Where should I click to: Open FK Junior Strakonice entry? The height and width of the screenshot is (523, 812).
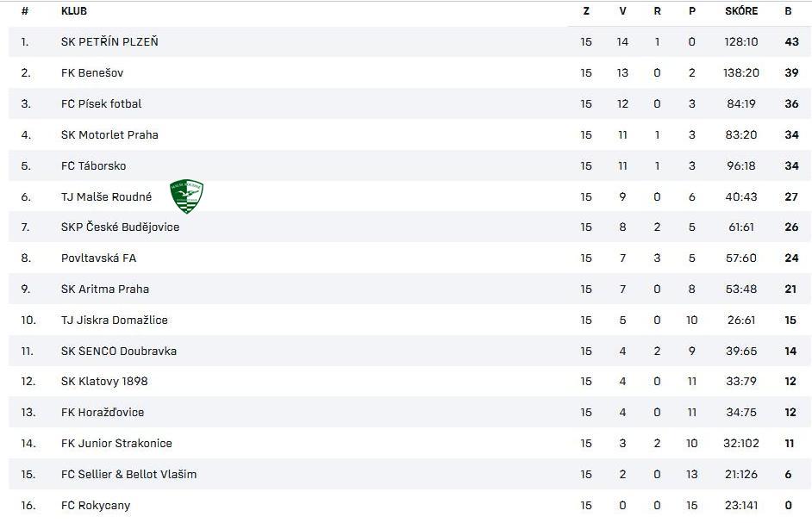[x=116, y=443]
